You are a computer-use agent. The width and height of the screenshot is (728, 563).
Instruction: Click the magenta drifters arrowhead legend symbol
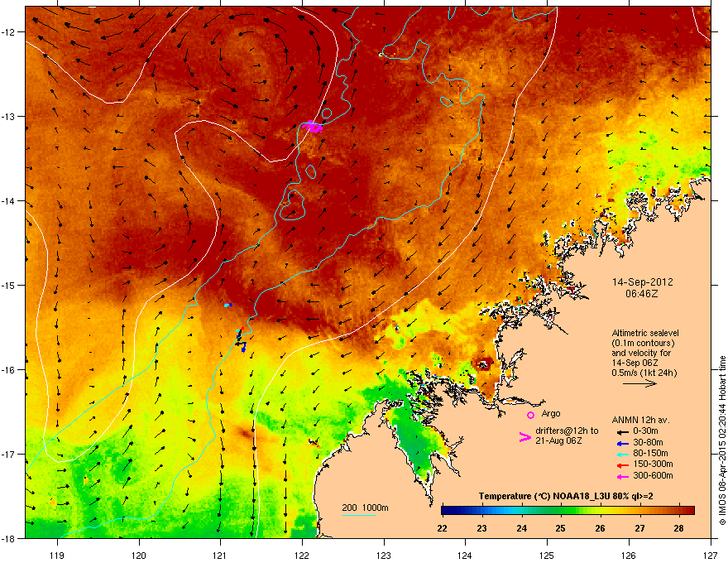[524, 437]
